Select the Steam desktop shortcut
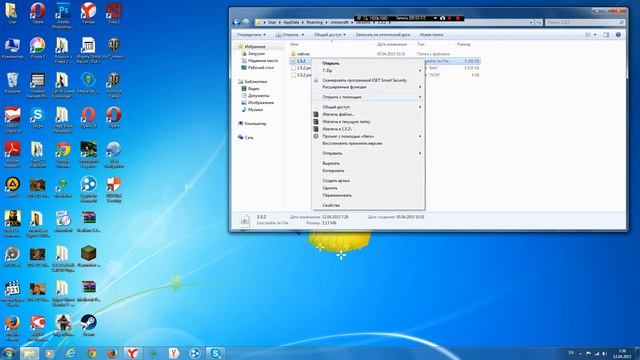This screenshot has width=640, height=360. click(88, 326)
